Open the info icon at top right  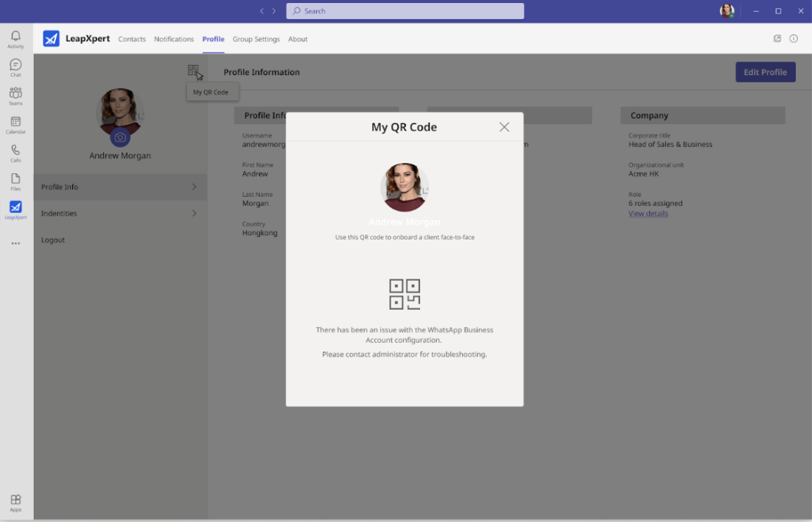coord(794,38)
